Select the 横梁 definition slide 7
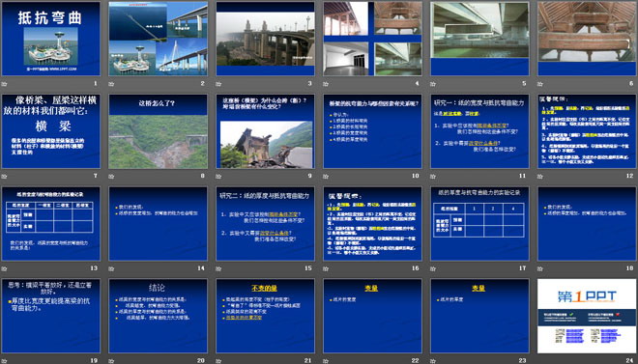638x364 pixels. click(x=51, y=131)
